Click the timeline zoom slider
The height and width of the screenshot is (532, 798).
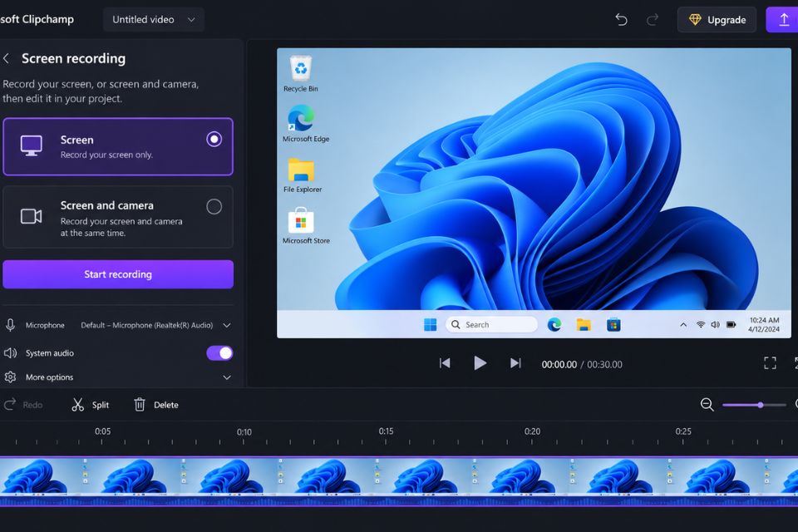click(x=754, y=406)
